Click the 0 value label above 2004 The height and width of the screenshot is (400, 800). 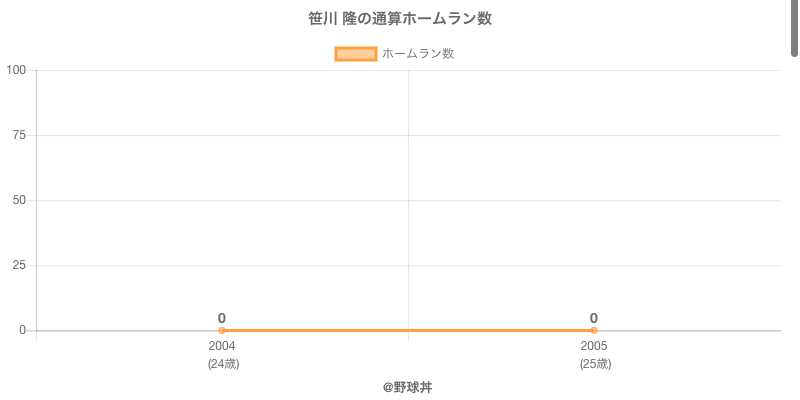[x=222, y=318]
